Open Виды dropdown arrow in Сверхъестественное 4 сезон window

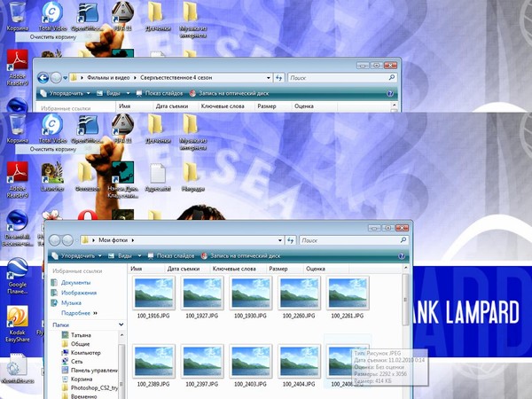coord(128,93)
